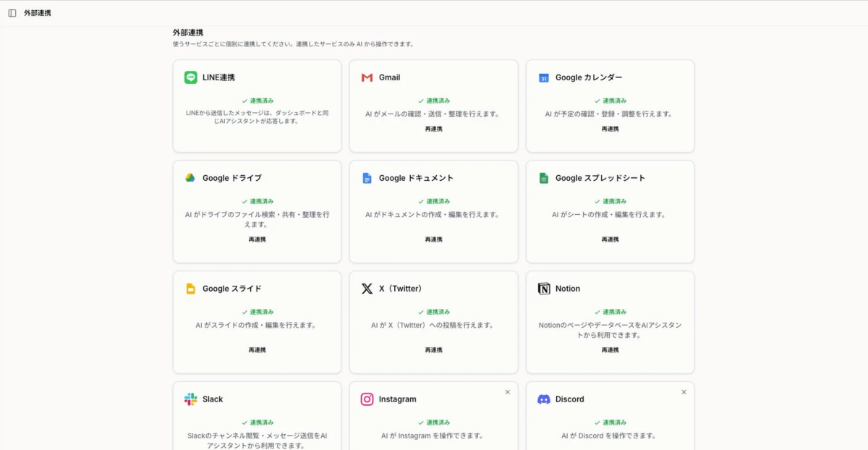This screenshot has height=450, width=868.
Task: Click the Gmail envelope icon
Action: 367,77
